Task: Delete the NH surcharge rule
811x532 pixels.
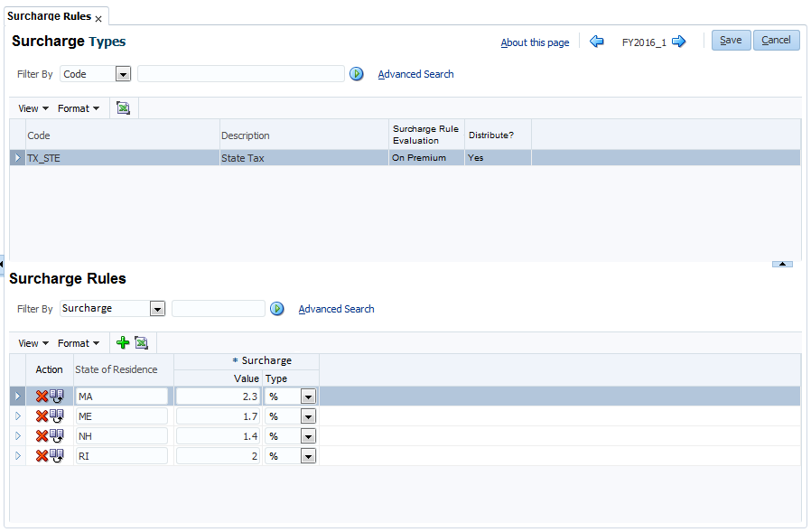Action: click(x=42, y=436)
